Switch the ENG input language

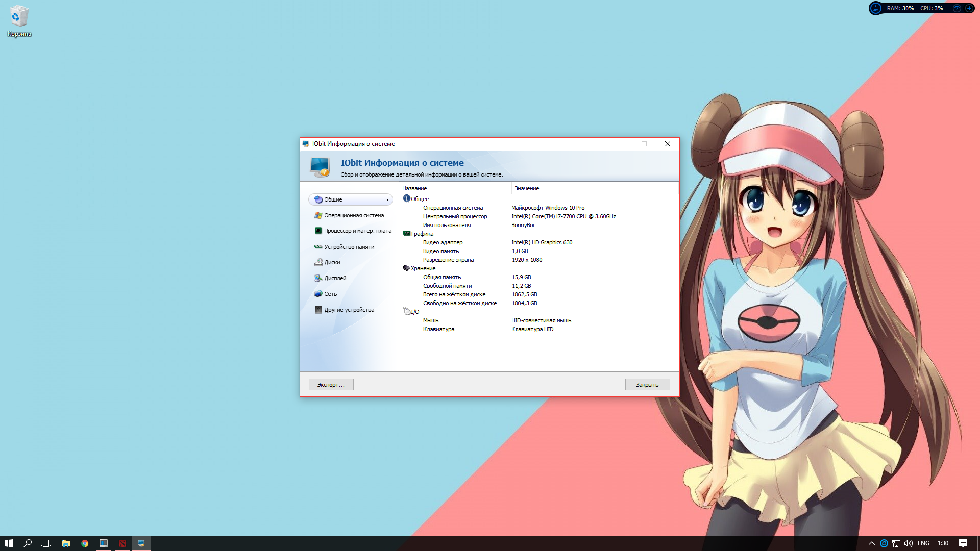coord(923,543)
